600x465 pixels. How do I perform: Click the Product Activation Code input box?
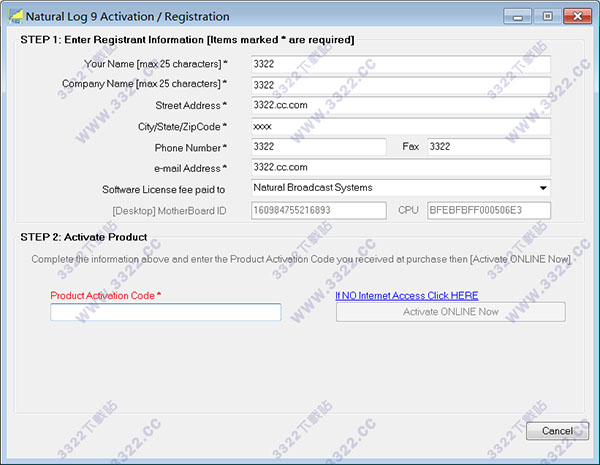click(166, 312)
